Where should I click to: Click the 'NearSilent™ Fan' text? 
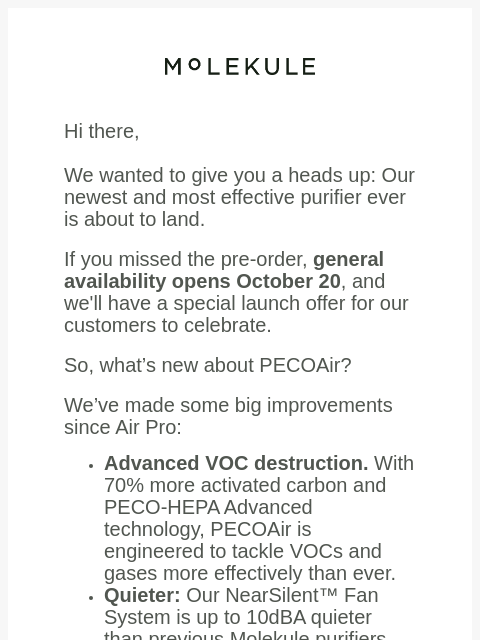302,596
